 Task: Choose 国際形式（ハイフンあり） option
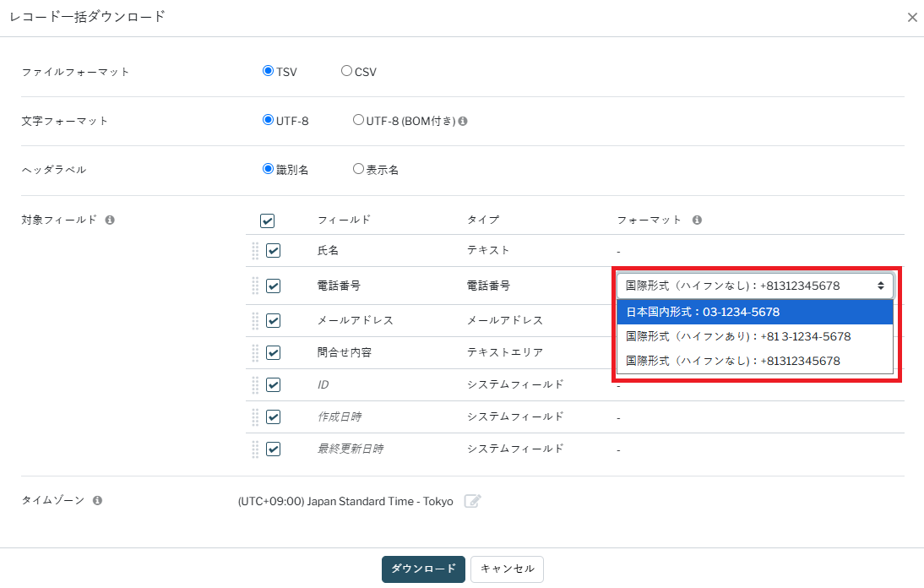(x=754, y=336)
